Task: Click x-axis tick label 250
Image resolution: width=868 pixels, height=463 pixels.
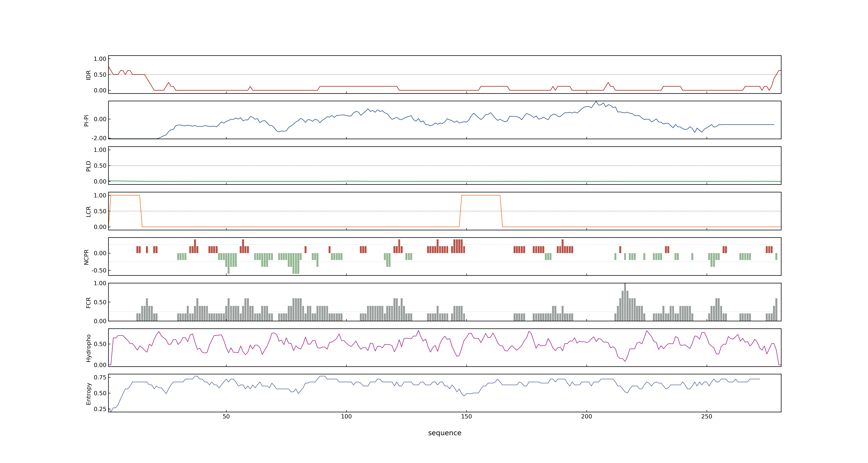Action: click(707, 416)
